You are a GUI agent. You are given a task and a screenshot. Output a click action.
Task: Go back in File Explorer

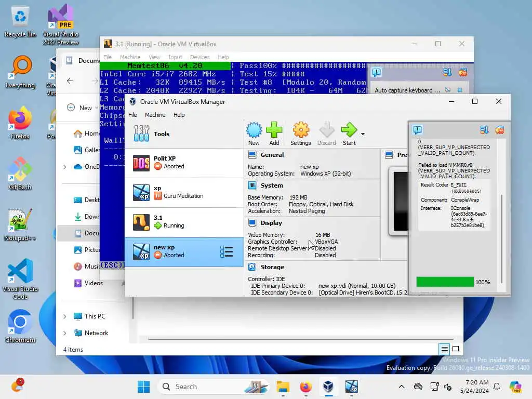70,81
